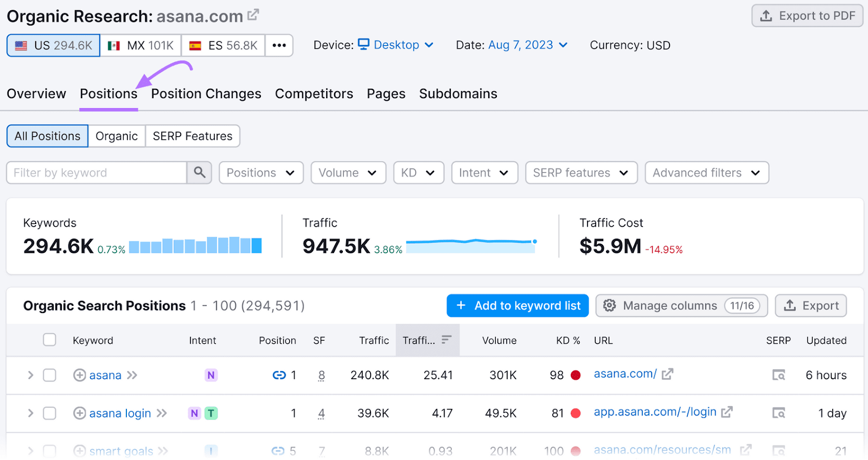This screenshot has height=460, width=868.
Task: Select the ES 56.8K database
Action: [x=223, y=46]
